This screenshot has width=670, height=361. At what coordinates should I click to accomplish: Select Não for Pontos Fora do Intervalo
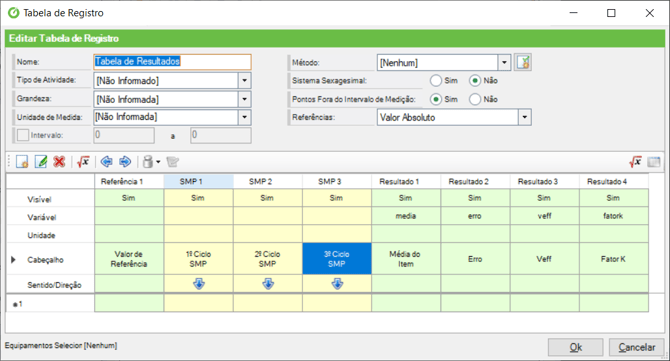pos(475,99)
